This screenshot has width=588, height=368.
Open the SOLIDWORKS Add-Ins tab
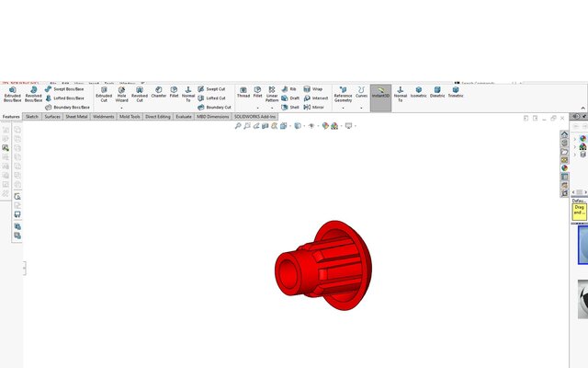tap(254, 117)
